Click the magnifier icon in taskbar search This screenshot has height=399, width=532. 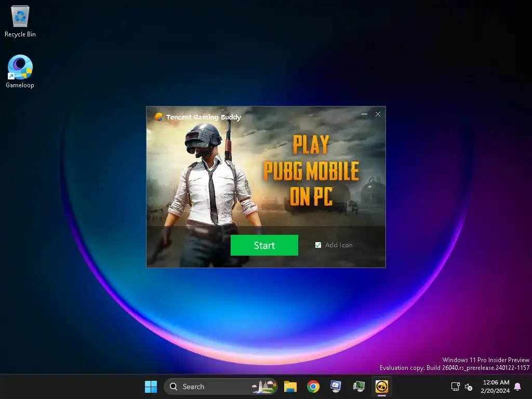(174, 387)
